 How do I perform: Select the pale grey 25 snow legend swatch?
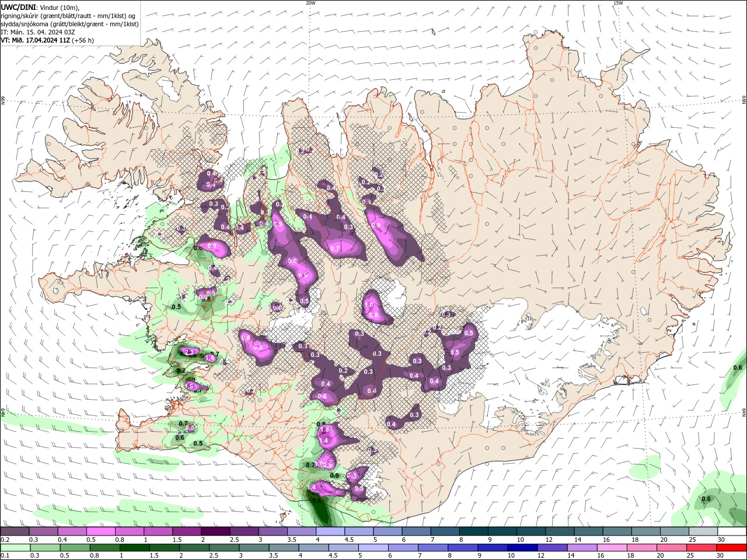point(704,531)
